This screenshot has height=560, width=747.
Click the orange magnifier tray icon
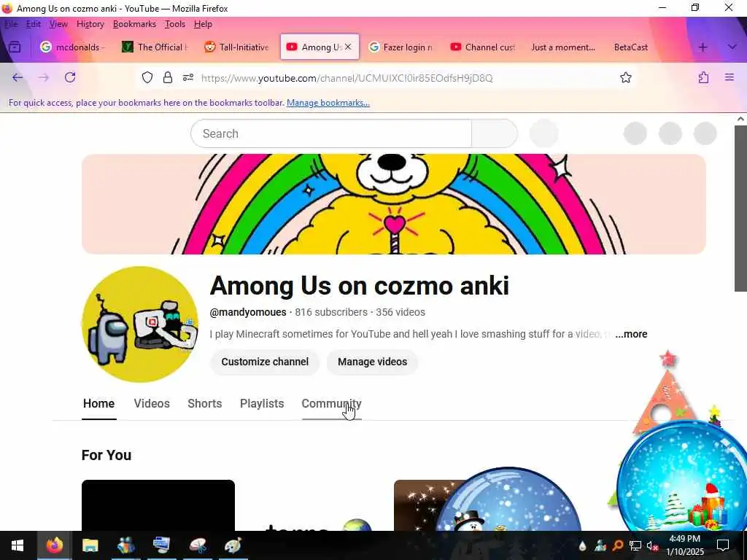pos(618,545)
